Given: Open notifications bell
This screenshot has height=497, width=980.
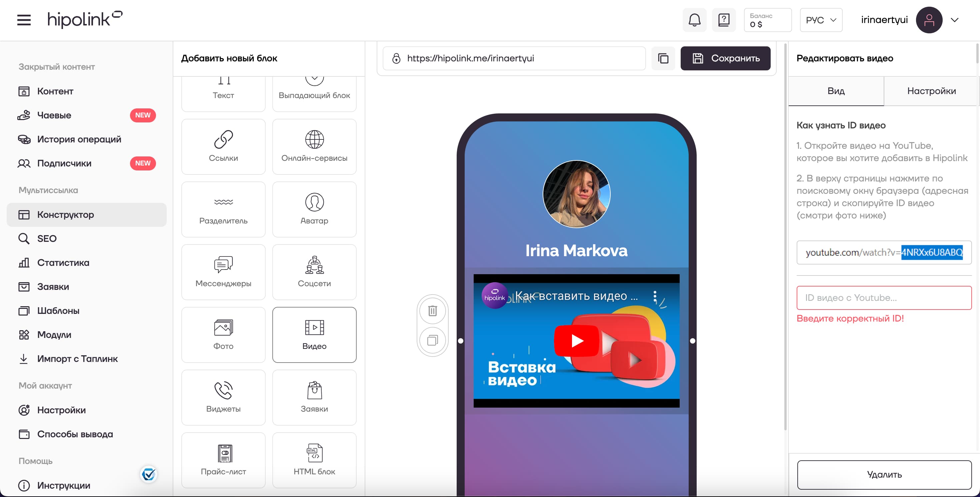Looking at the screenshot, I should (695, 20).
